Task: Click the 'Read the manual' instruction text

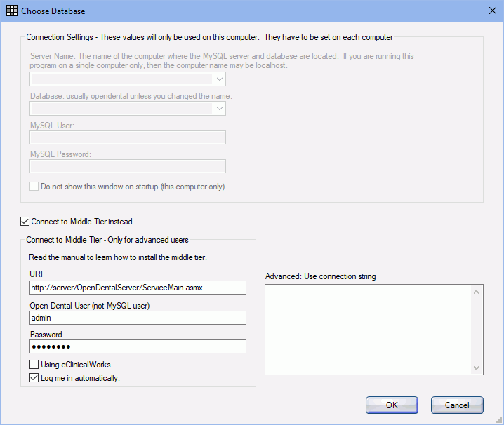Action: coord(118,257)
